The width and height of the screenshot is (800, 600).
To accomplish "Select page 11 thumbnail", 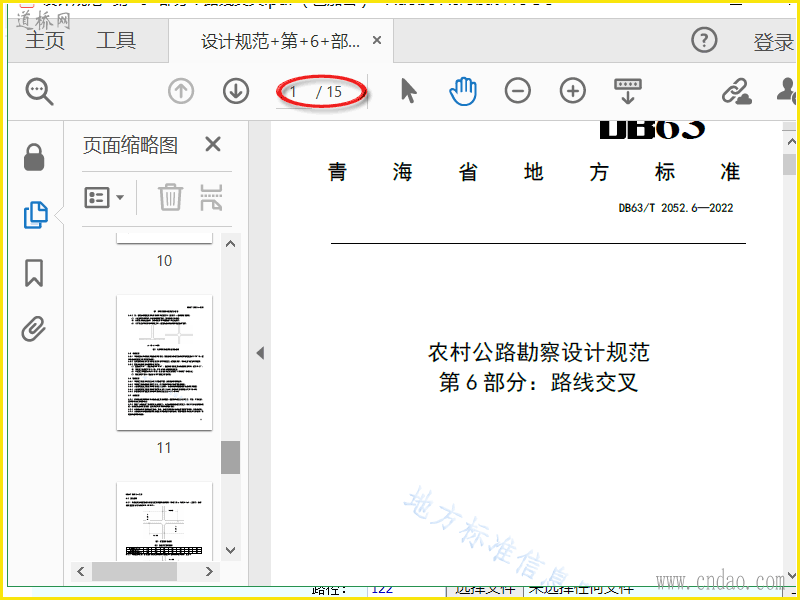I will (164, 362).
